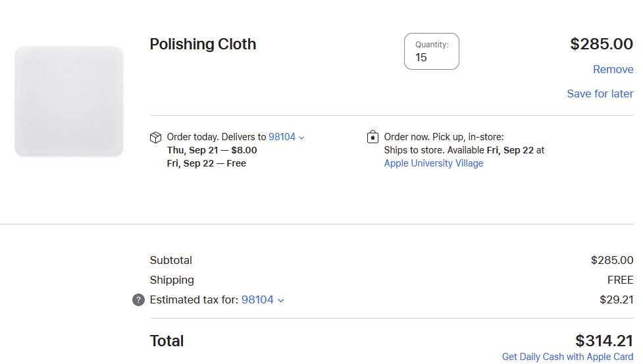Open the Apple University Village store link

[433, 163]
